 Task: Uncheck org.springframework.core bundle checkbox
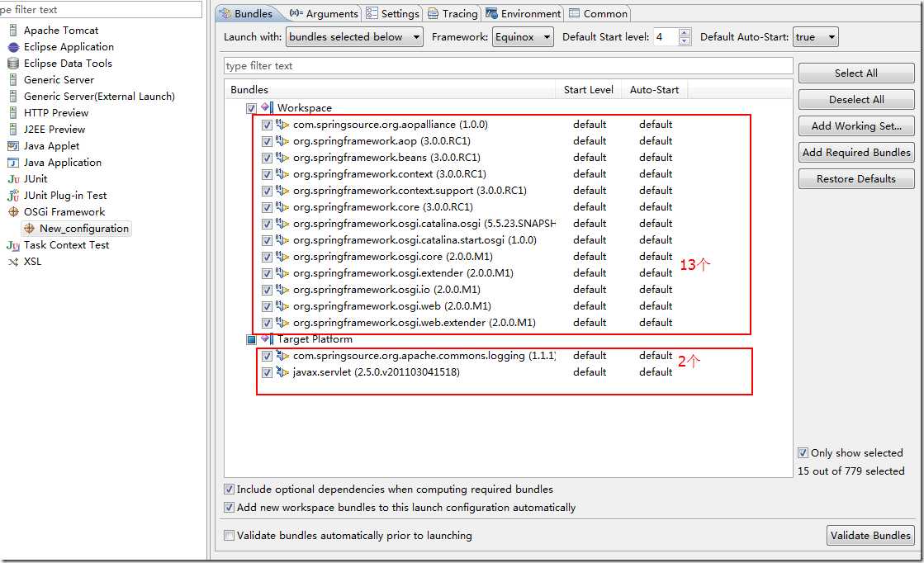pos(267,207)
